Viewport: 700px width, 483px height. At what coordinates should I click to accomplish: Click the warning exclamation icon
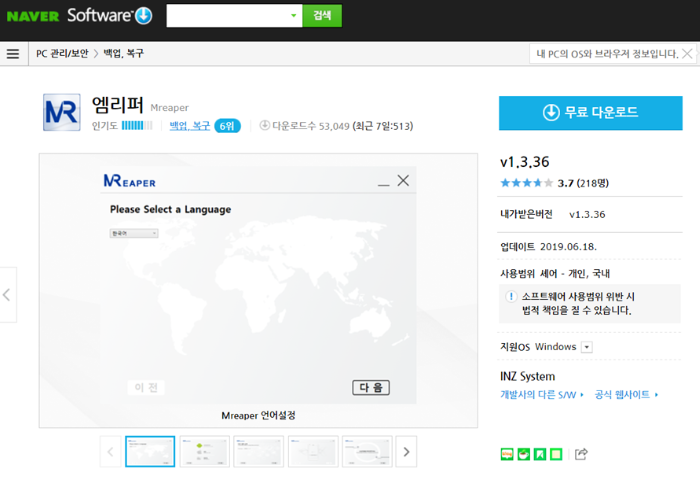[511, 296]
